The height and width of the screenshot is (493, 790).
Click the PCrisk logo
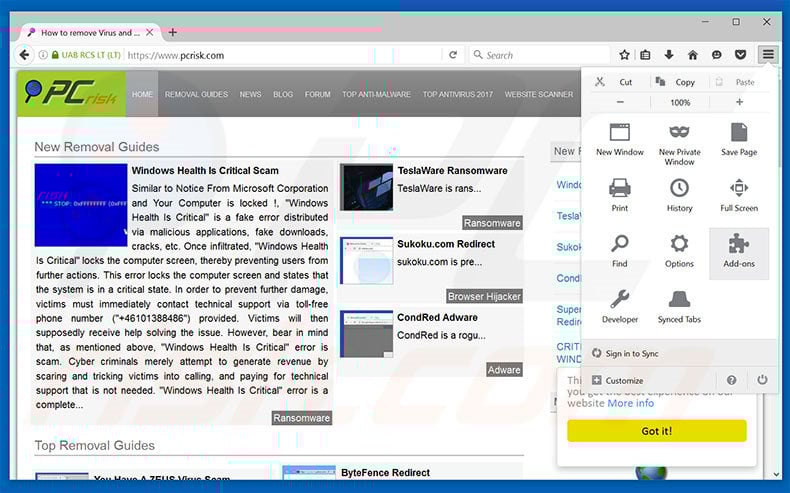tap(71, 93)
